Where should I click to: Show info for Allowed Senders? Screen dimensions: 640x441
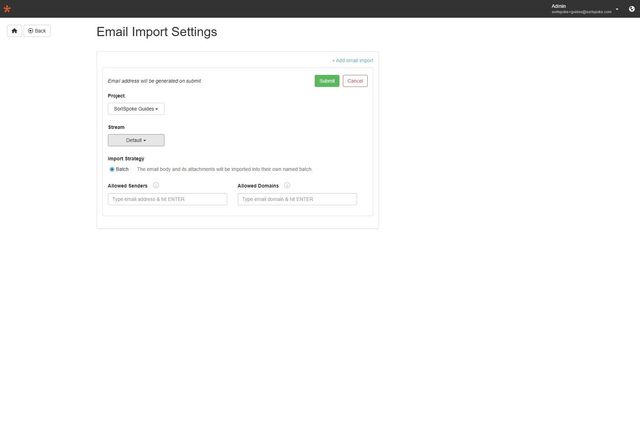156,185
